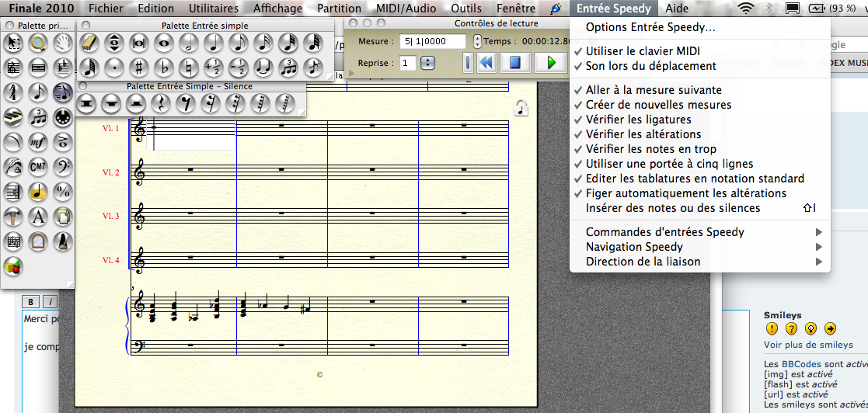Choose the whole note in Entrée simple palette

164,42
